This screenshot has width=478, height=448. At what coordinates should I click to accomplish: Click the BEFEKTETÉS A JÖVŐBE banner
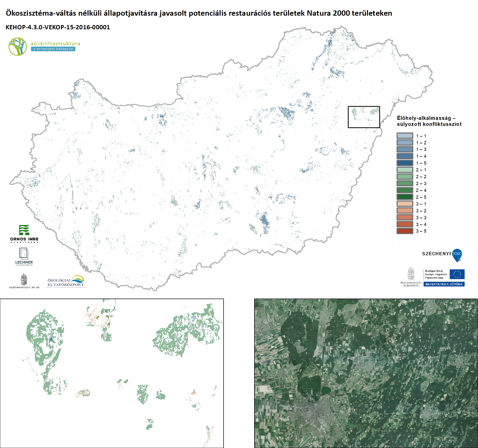click(x=444, y=284)
